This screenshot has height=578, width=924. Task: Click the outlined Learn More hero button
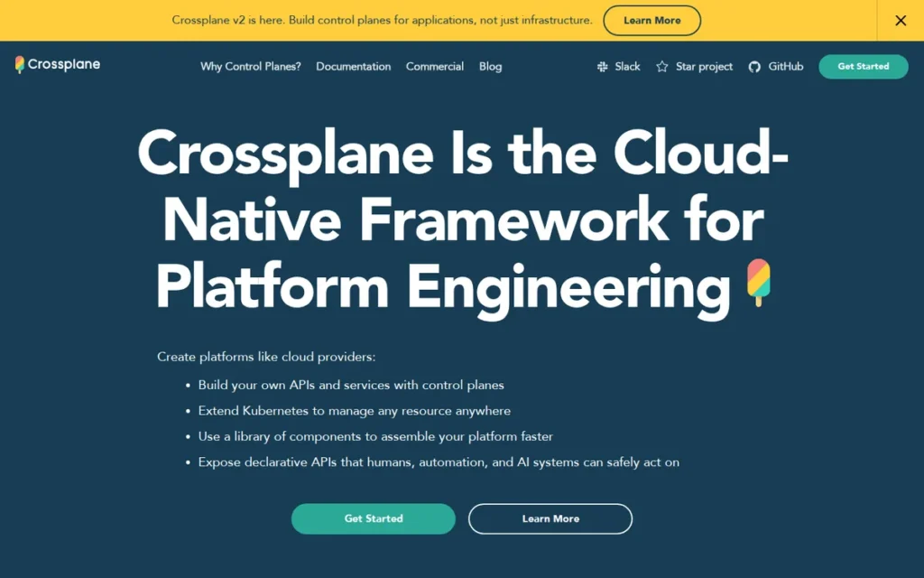(x=550, y=518)
